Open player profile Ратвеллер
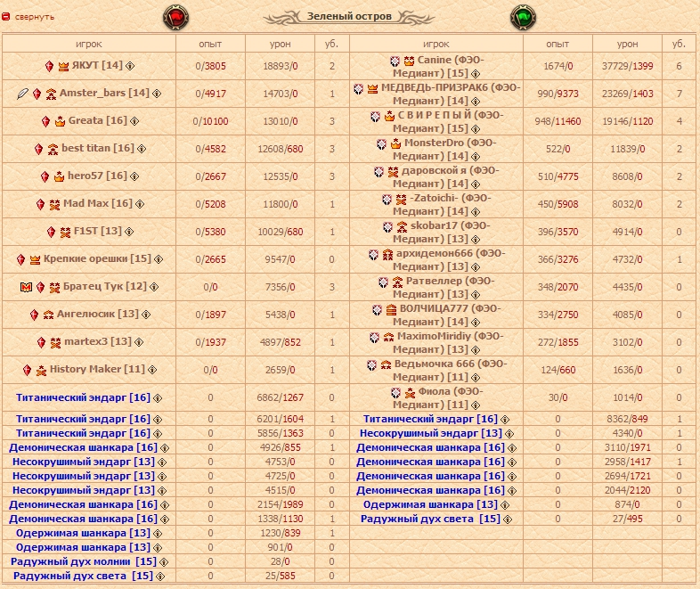 [444, 288]
